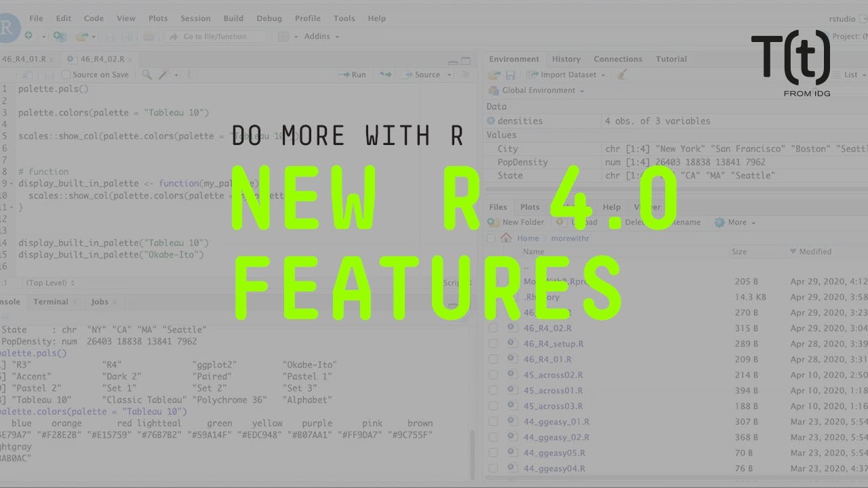Toggle the select-all checkbox beside Home
Viewport: 868px width, 488px height.
[491, 238]
